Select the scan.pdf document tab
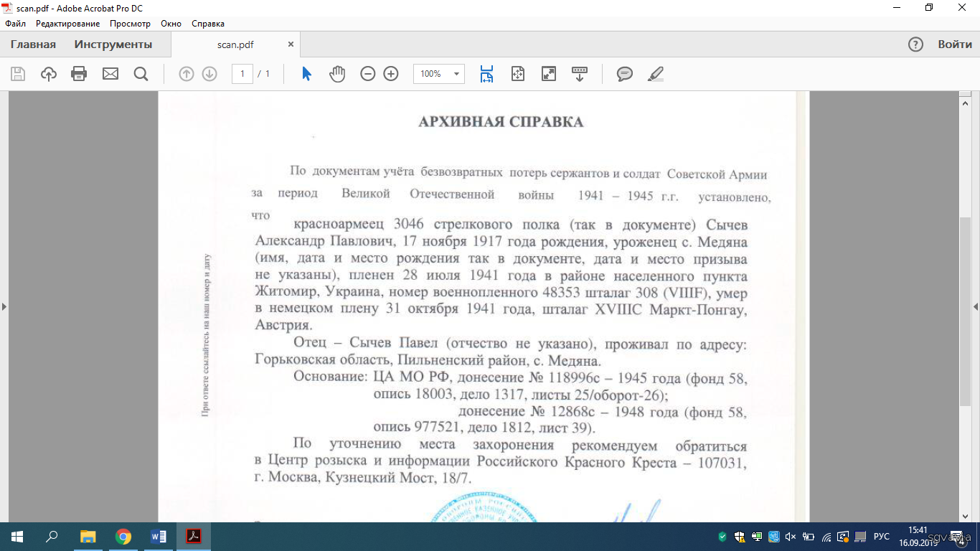 pyautogui.click(x=235, y=44)
